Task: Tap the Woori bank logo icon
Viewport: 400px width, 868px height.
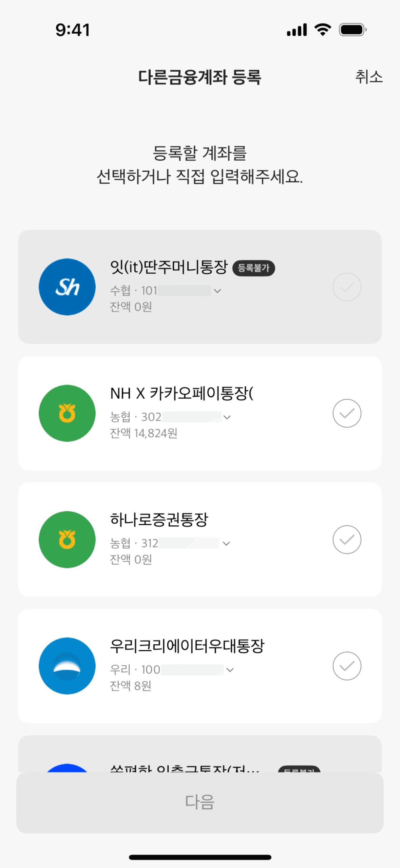Action: coord(67,666)
